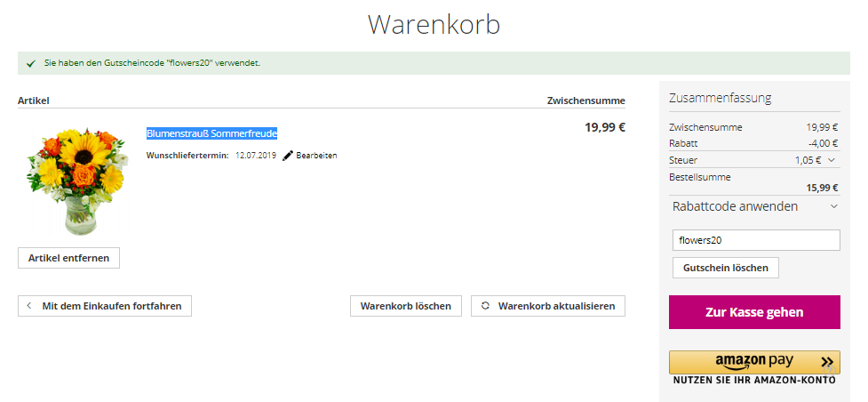Click the Nutzen Sie Ihr Amazon-Konto caption
The image size is (868, 402).
pyautogui.click(x=753, y=381)
